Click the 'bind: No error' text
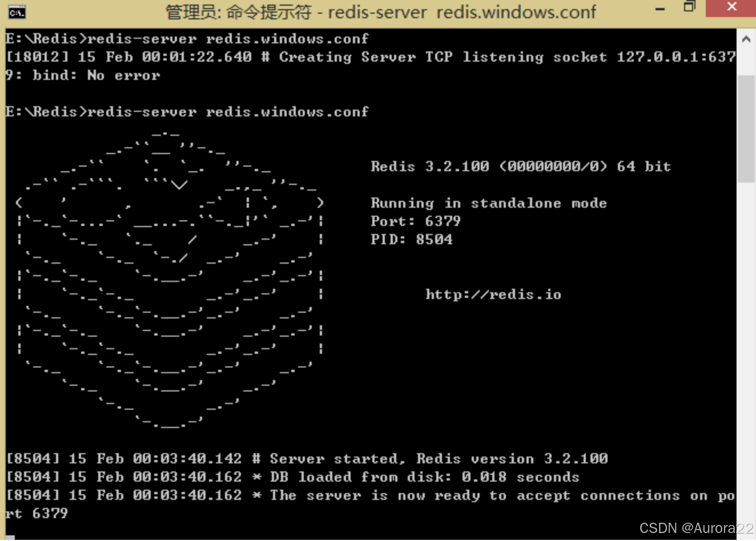Screen dimensions: 756x541 click(x=96, y=75)
